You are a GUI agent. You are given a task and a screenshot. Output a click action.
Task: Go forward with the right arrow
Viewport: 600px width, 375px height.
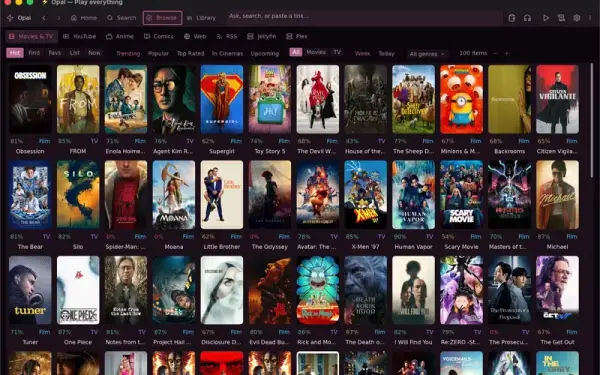(58, 18)
